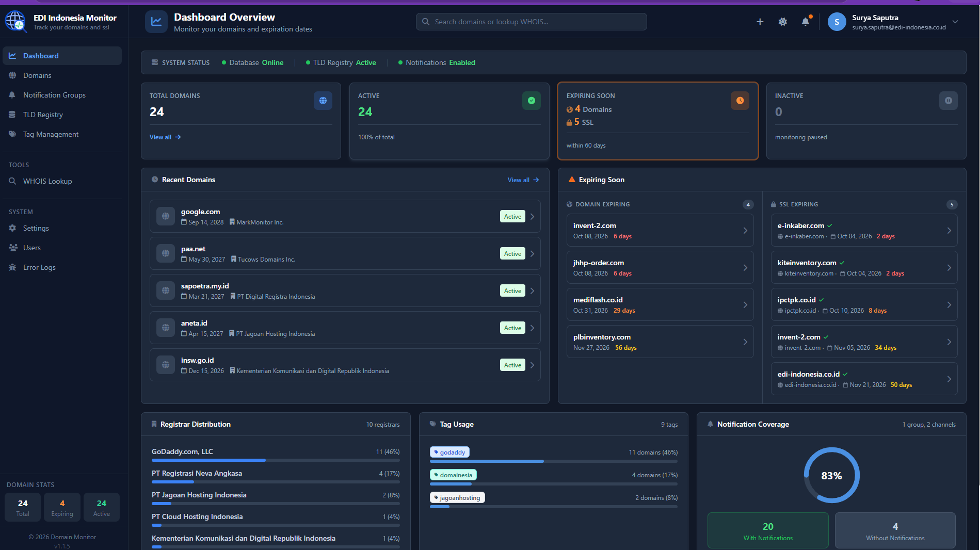This screenshot has height=550, width=980.
Task: Click the chart icon beside Dashboard Overview
Action: [156, 22]
